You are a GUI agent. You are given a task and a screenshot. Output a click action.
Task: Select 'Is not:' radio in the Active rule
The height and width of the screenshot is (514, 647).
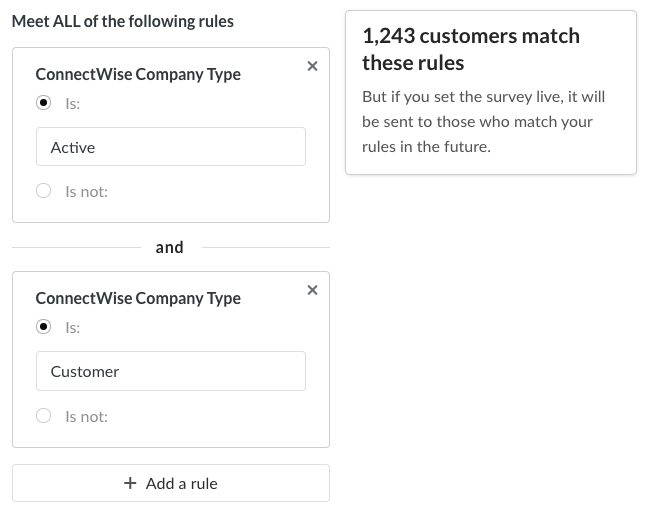[x=43, y=191]
